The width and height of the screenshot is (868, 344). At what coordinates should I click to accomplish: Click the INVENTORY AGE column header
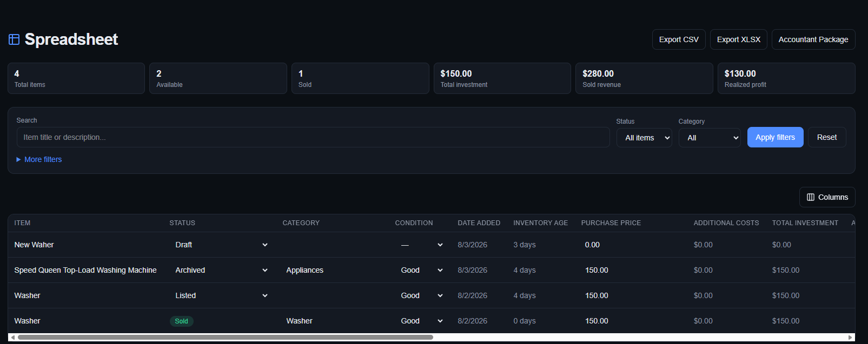pos(540,223)
